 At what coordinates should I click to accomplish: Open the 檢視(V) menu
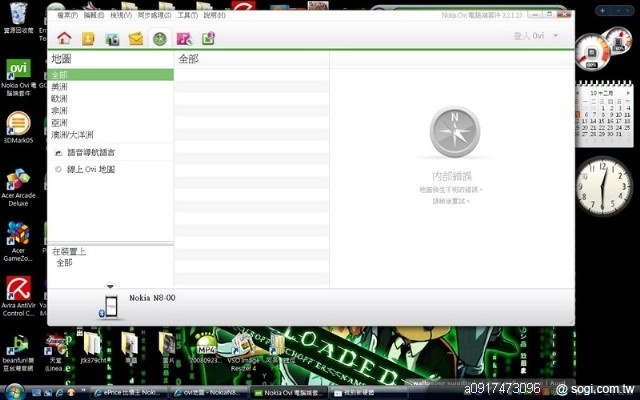[121, 16]
